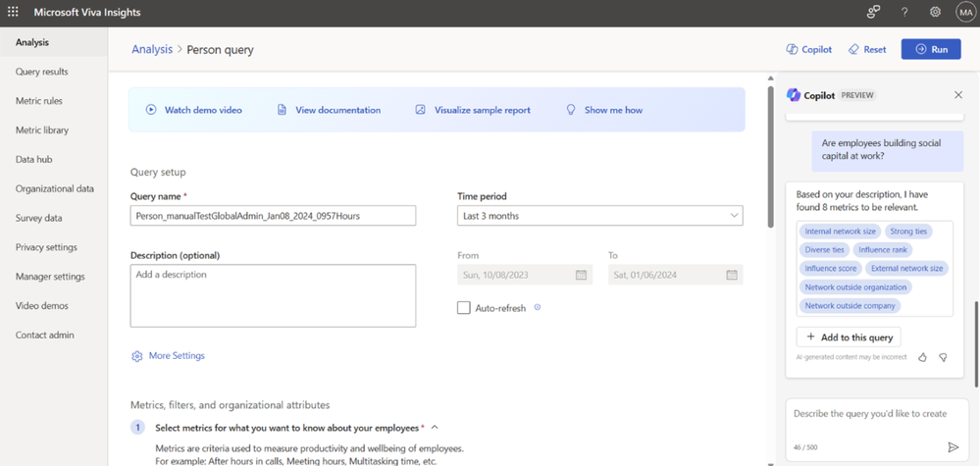980x466 pixels.
Task: Run the query
Action: tap(931, 49)
